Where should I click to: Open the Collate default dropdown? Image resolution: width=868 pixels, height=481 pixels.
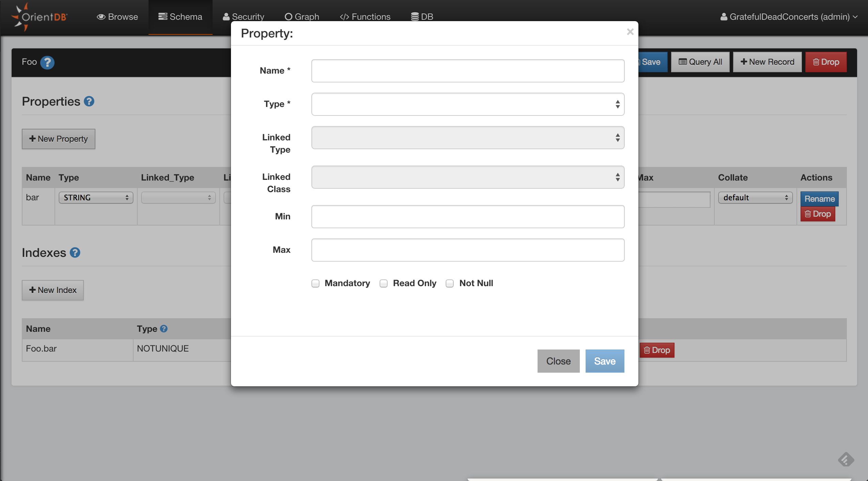(755, 198)
